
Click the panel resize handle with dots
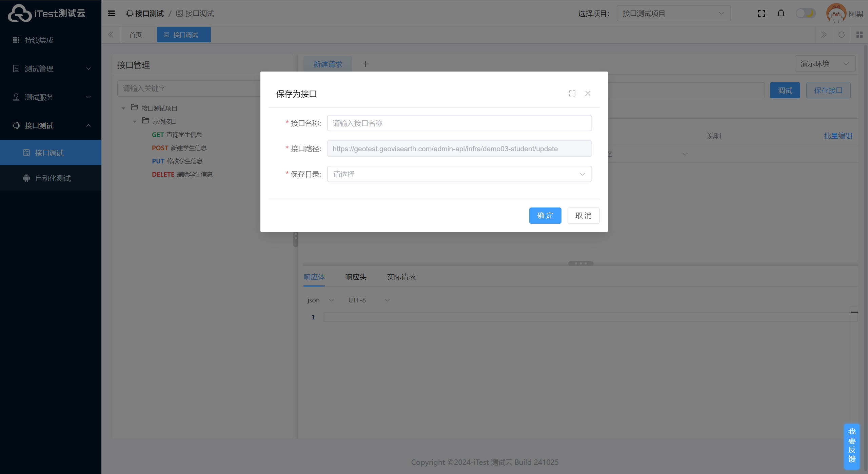click(580, 263)
